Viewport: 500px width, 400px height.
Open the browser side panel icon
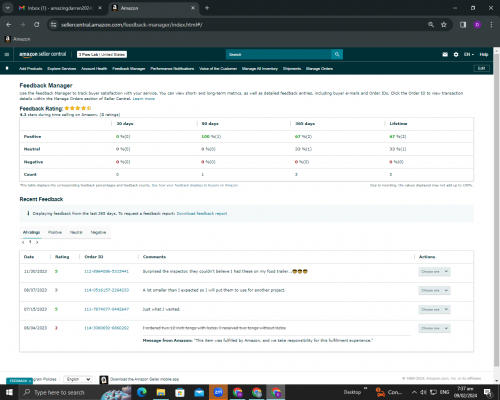click(x=463, y=25)
